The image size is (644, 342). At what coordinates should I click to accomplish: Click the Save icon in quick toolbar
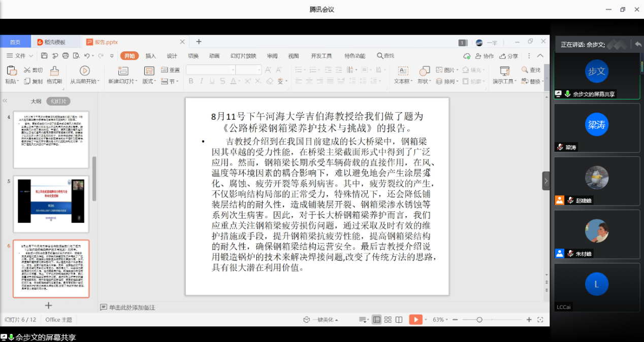click(45, 56)
